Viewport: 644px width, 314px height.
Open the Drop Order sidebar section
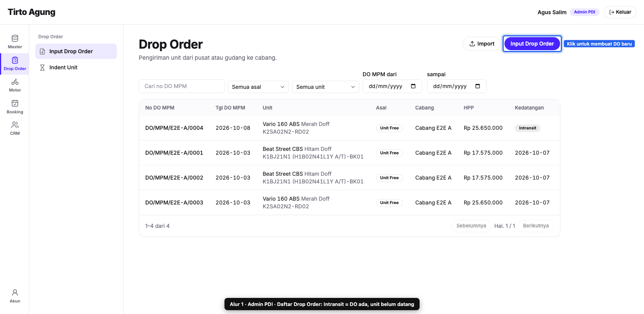(x=15, y=64)
